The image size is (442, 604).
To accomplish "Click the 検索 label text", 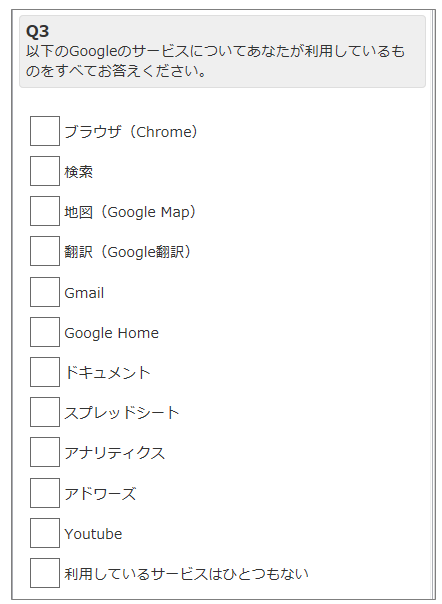I will click(79, 172).
